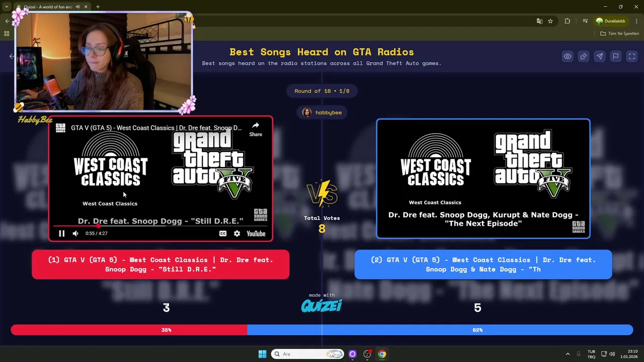This screenshot has height=362, width=644.
Task: Open the Windows Start menu
Action: pyautogui.click(x=262, y=354)
